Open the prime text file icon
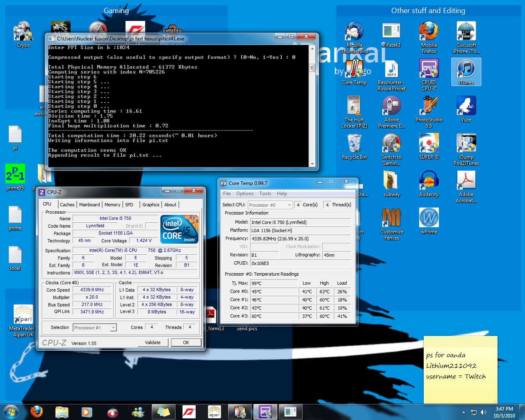525x420 pixels. 15,218
